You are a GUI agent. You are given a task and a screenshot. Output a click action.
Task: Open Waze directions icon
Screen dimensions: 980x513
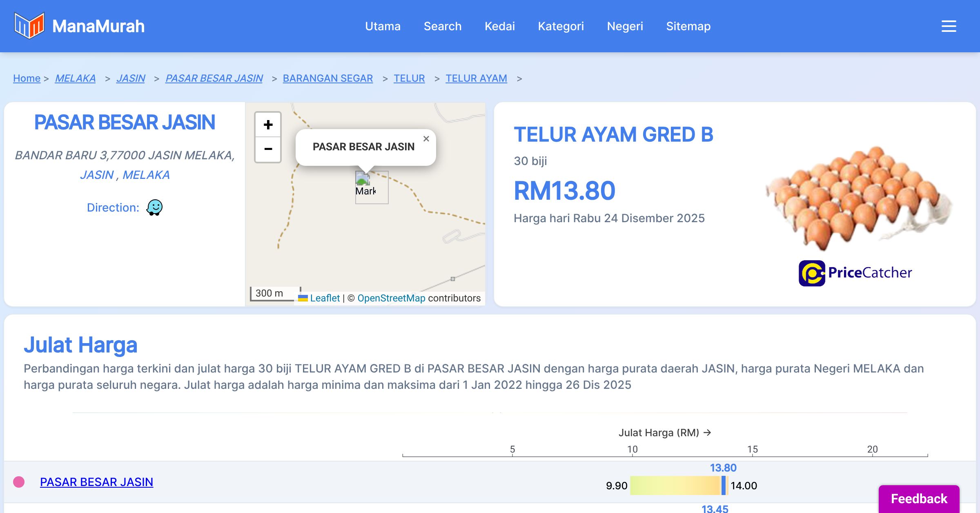pos(154,207)
